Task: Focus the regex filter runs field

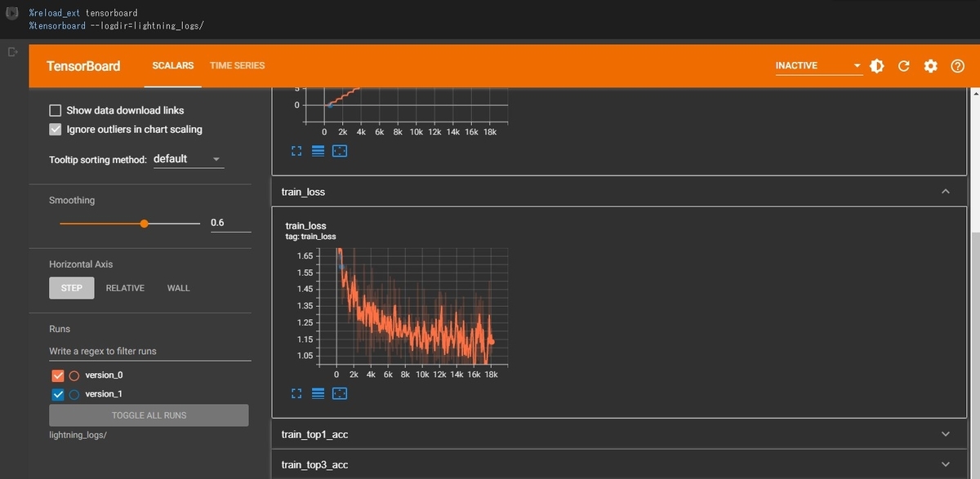Action: tap(149, 351)
